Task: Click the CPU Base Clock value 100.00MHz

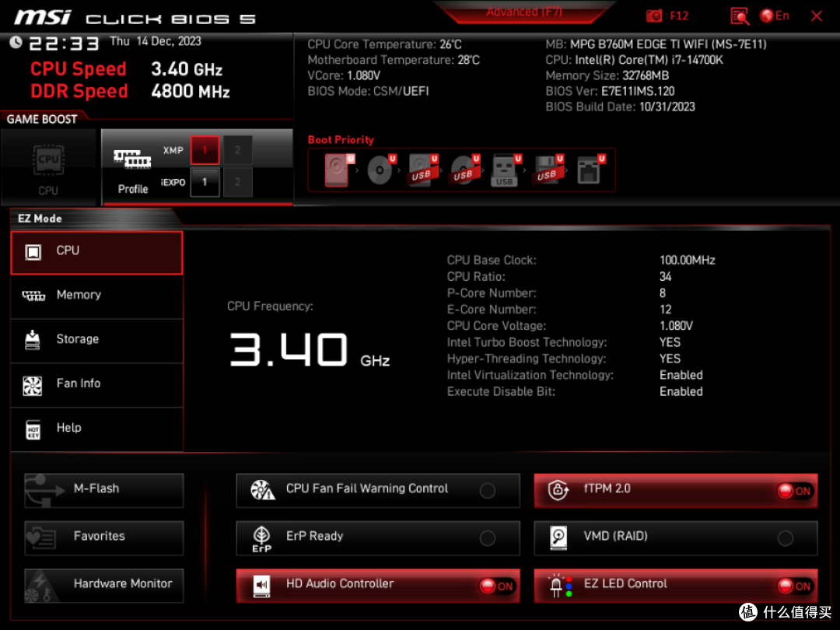Action: (x=688, y=260)
